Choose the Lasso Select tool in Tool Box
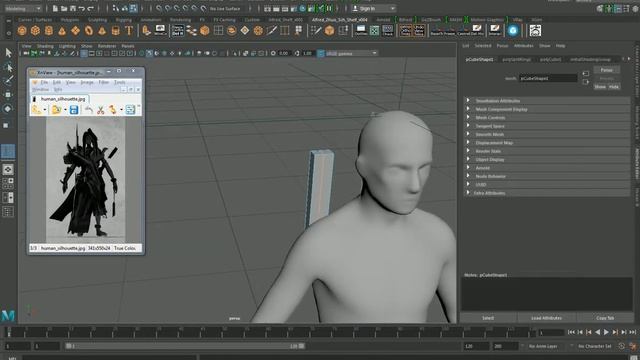This screenshot has height=360, width=640. coord(8,67)
